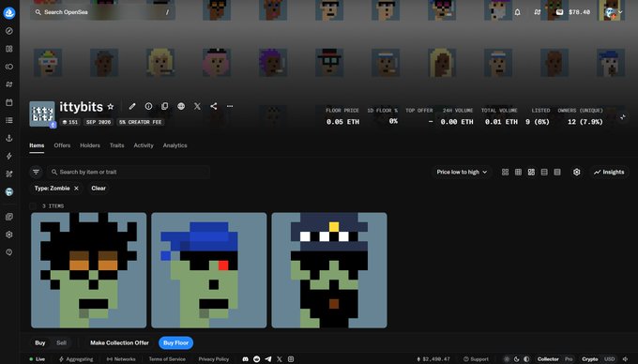
Task: Open the list Activity icon in sidebar
Action: 9,120
